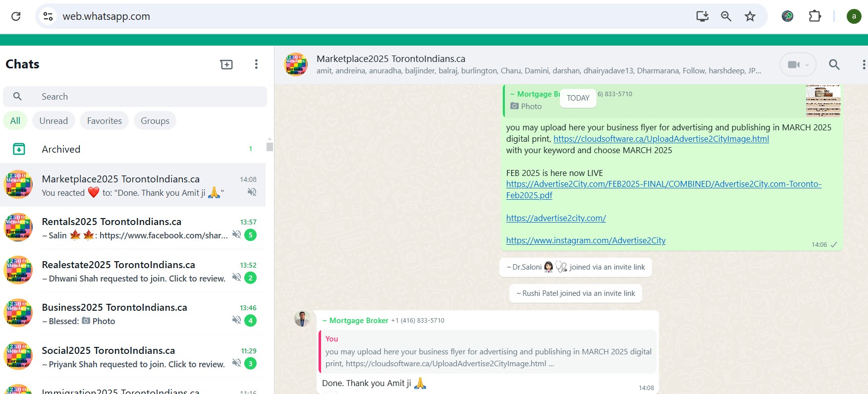The image size is (868, 394).
Task: Click the browser zoom magnifier icon
Action: 726,16
